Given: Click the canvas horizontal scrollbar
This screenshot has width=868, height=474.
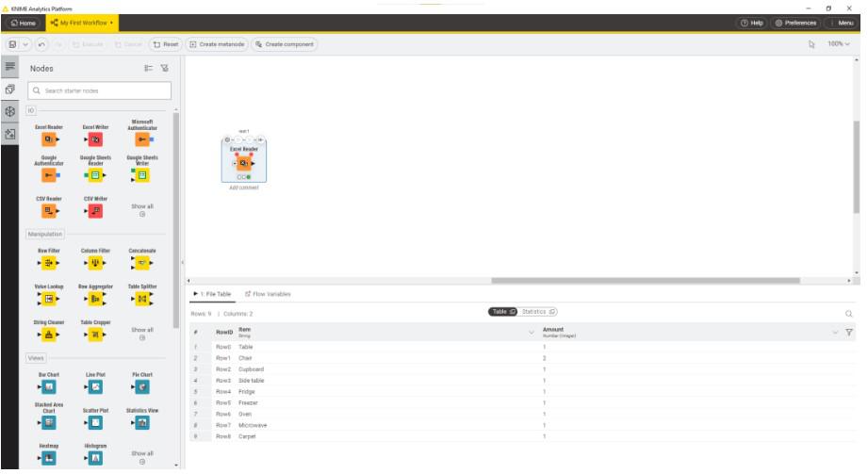Looking at the screenshot, I should click(646, 281).
